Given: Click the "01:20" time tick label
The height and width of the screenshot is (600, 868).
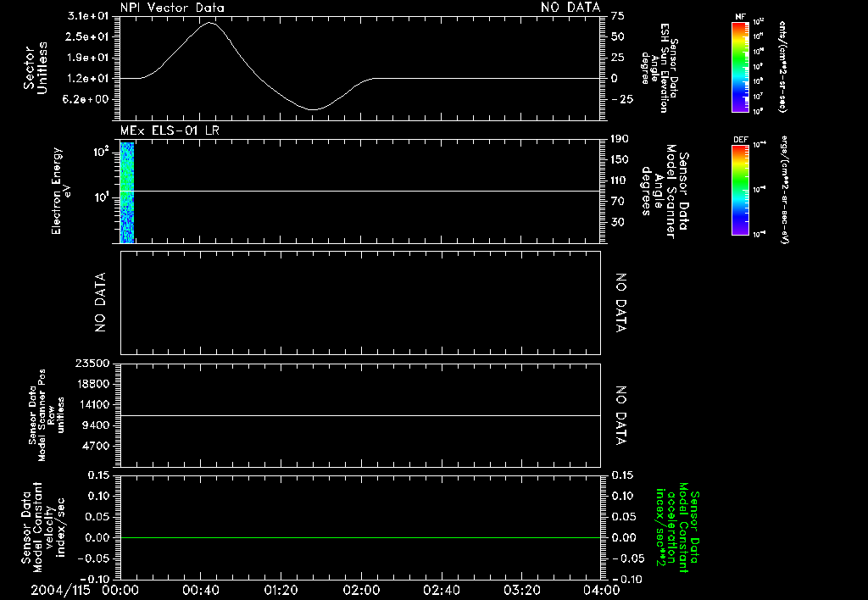Looking at the screenshot, I should click(281, 590).
